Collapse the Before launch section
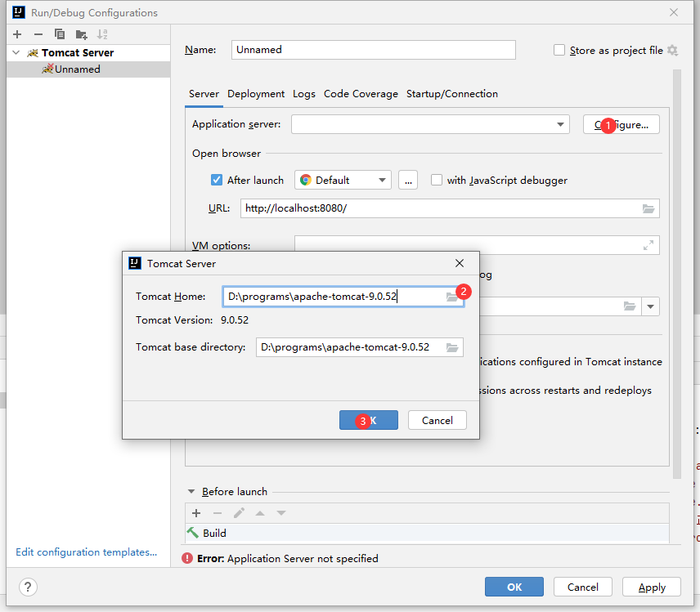The width and height of the screenshot is (700, 612). pos(191,492)
